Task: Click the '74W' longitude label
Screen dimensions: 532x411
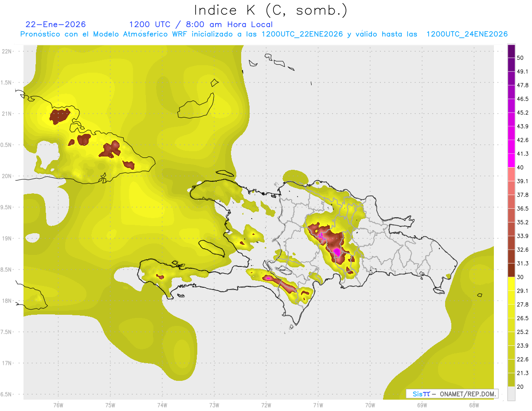Action: (162, 405)
